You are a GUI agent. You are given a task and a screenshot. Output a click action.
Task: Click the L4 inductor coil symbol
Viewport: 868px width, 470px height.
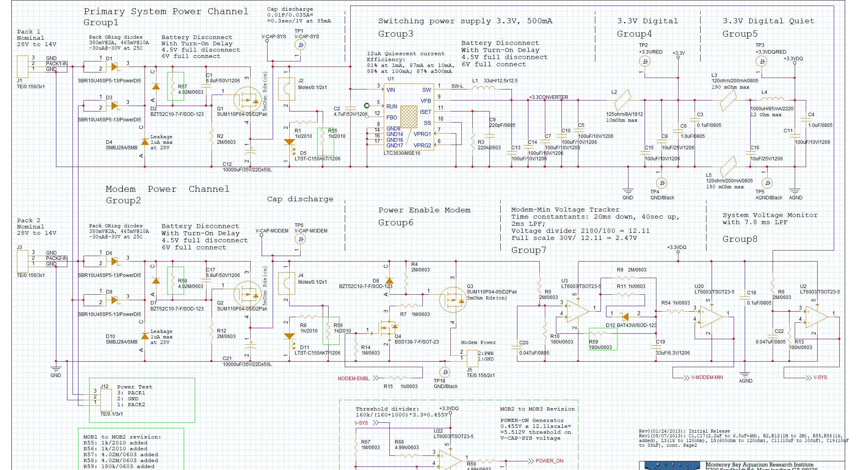tap(772, 99)
